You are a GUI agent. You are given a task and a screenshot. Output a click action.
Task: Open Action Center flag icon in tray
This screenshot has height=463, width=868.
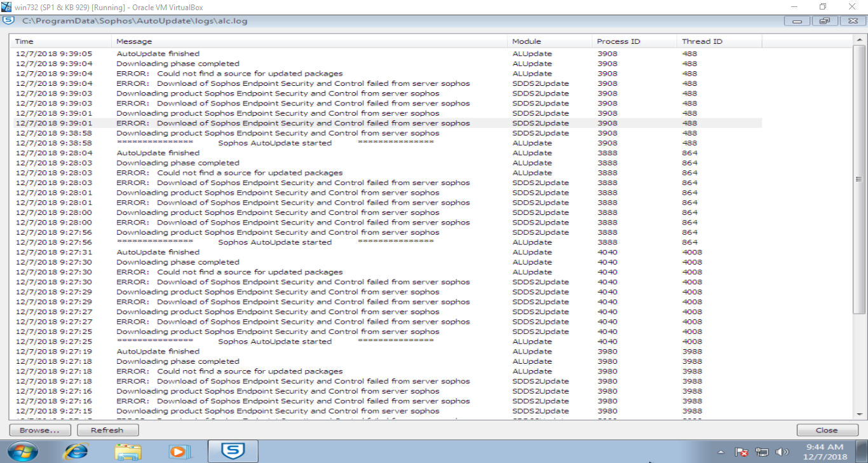pos(741,452)
